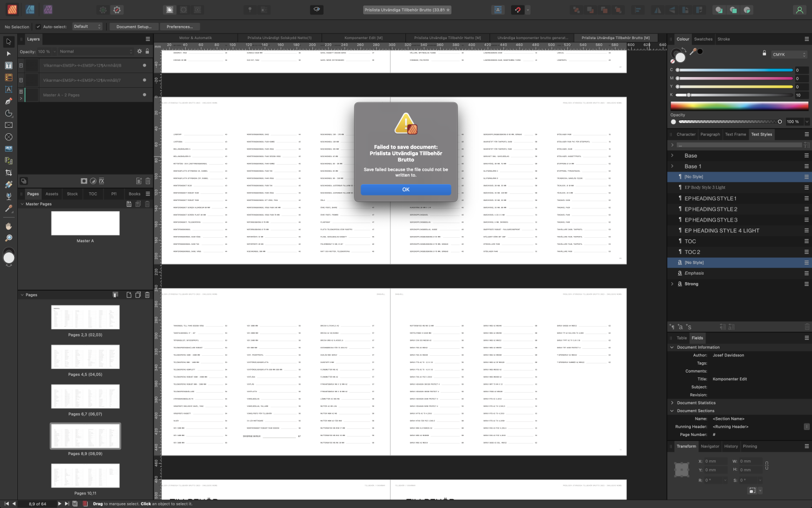Open the Komponenter Edit document tab
The width and height of the screenshot is (812, 508).
pos(363,38)
